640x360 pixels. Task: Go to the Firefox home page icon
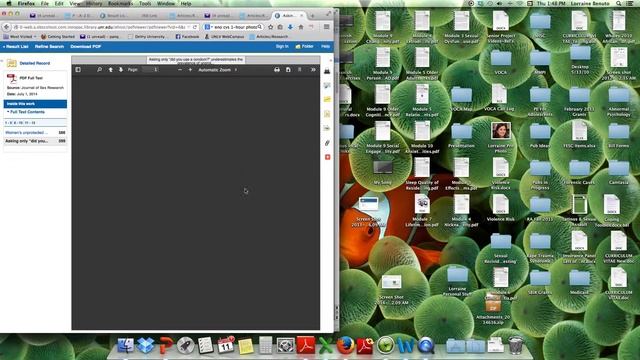tap(300, 27)
